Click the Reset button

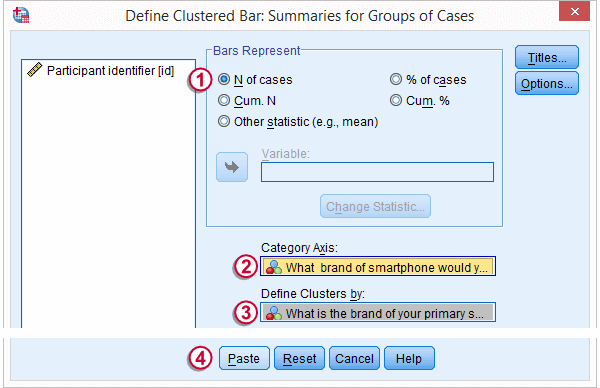[299, 358]
